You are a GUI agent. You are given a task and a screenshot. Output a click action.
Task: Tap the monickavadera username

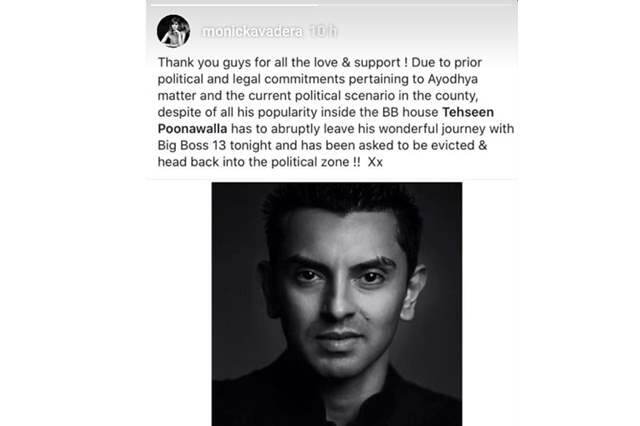(253, 31)
